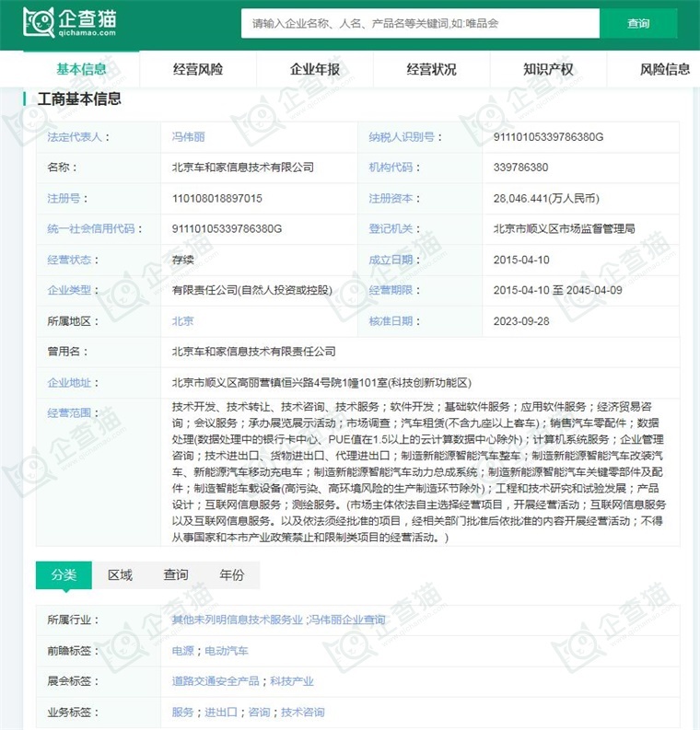Image resolution: width=700 pixels, height=730 pixels.
Task: Click former name 北京车和家信息技术有限责任公司
Action: tap(254, 352)
